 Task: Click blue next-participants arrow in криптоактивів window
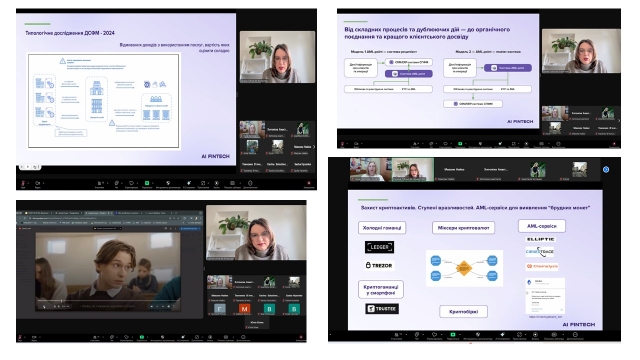[x=606, y=169]
